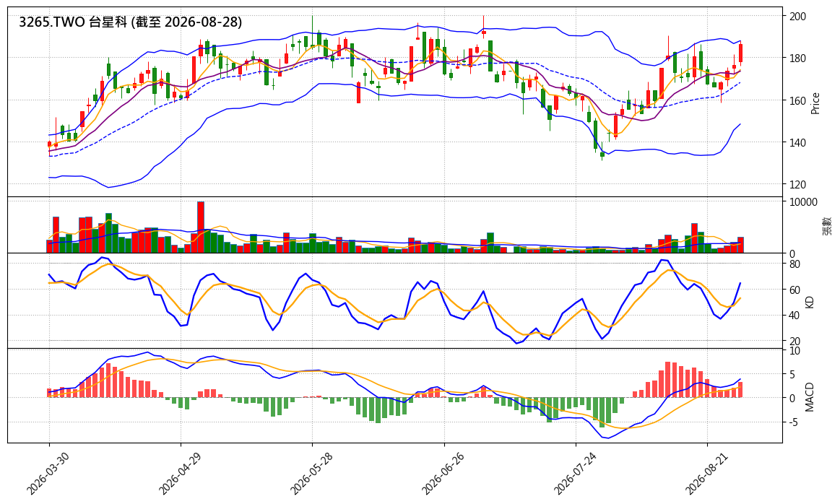This screenshot has height=504, width=840.
Task: Click the 10 MACD tick label
Action: click(x=795, y=351)
